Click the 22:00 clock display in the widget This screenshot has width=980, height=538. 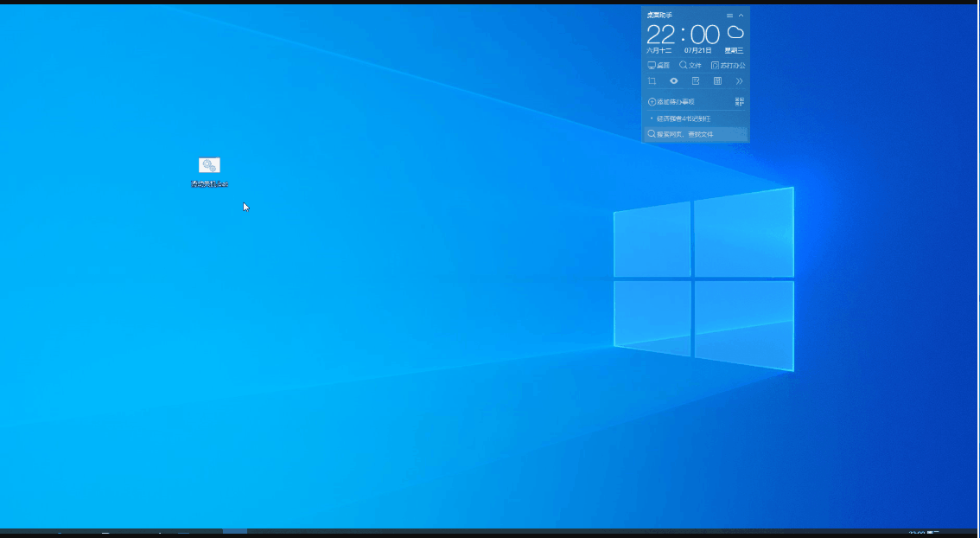point(683,35)
